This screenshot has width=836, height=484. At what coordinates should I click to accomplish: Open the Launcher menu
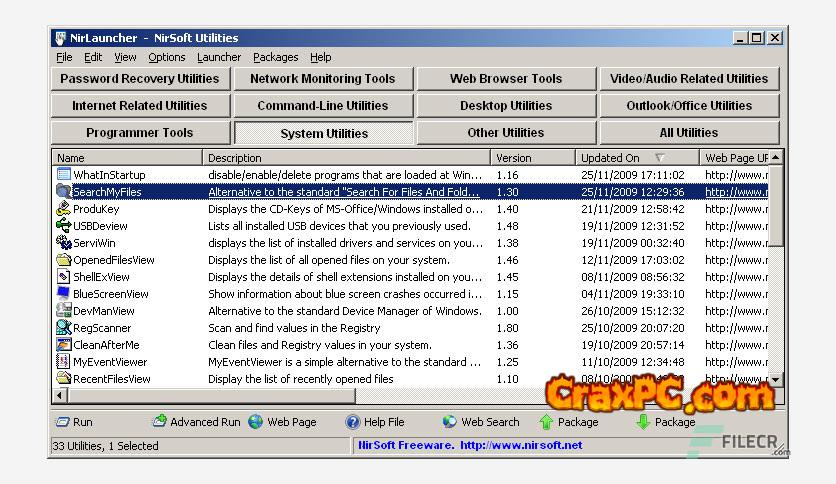click(x=218, y=58)
